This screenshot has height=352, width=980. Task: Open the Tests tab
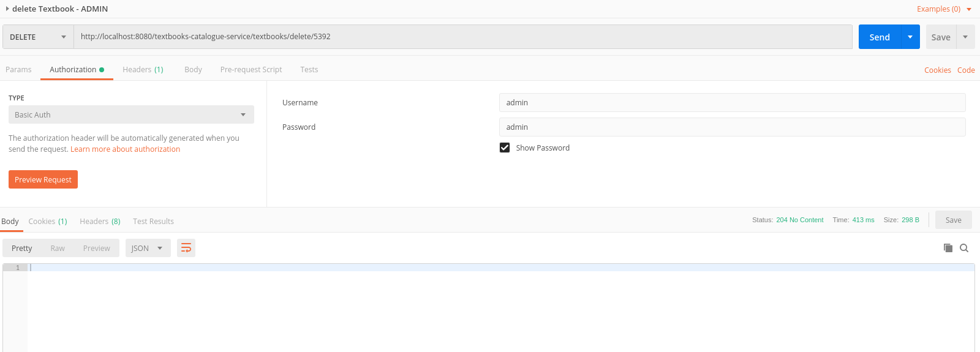309,70
